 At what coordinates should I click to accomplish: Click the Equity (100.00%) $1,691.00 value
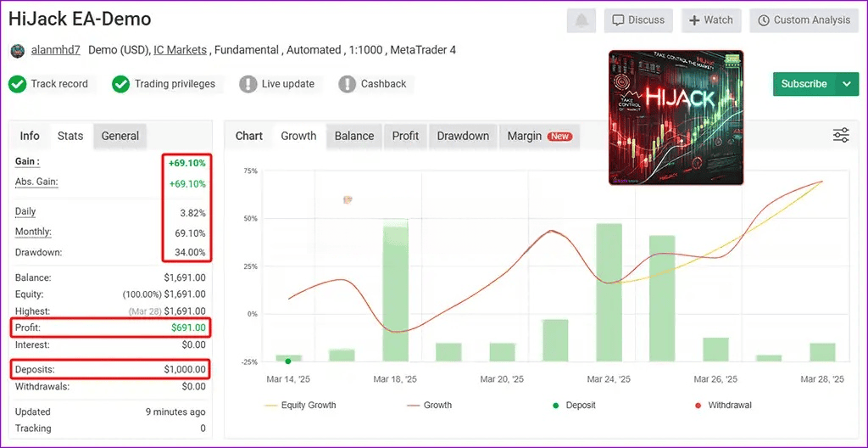click(x=164, y=294)
